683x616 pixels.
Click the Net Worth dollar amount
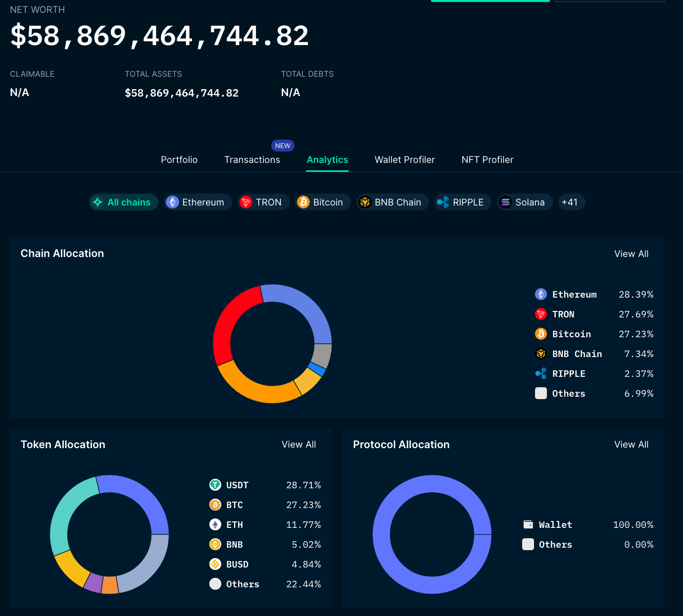click(x=159, y=36)
